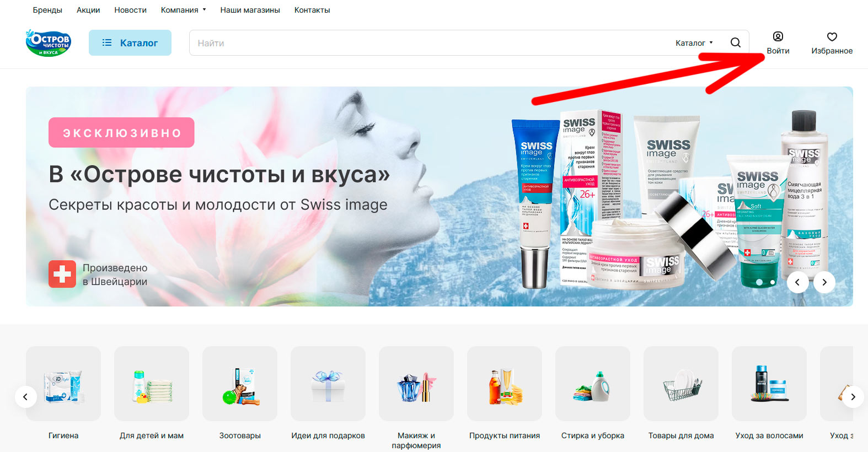Screen dimensions: 868x452
Task: Click the Товары для дома label
Action: tap(681, 435)
